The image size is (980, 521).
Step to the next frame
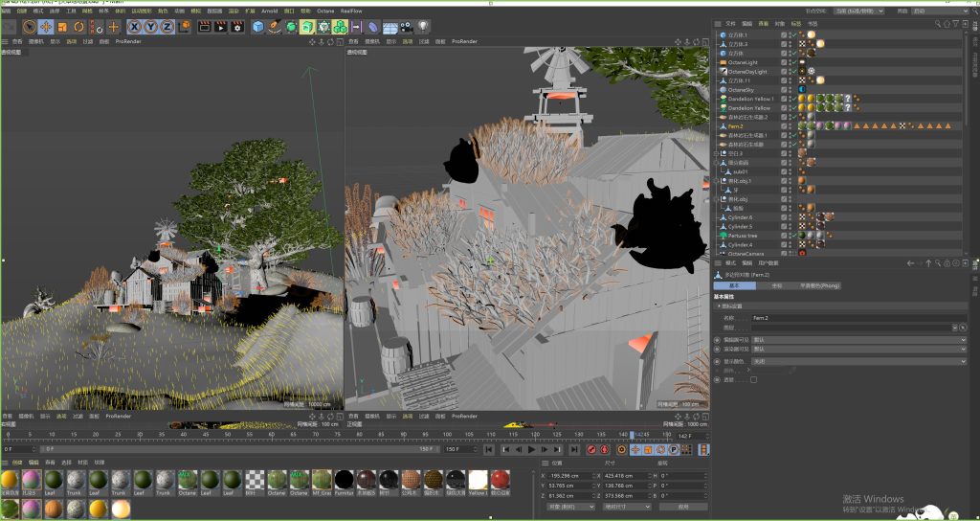[x=545, y=450]
